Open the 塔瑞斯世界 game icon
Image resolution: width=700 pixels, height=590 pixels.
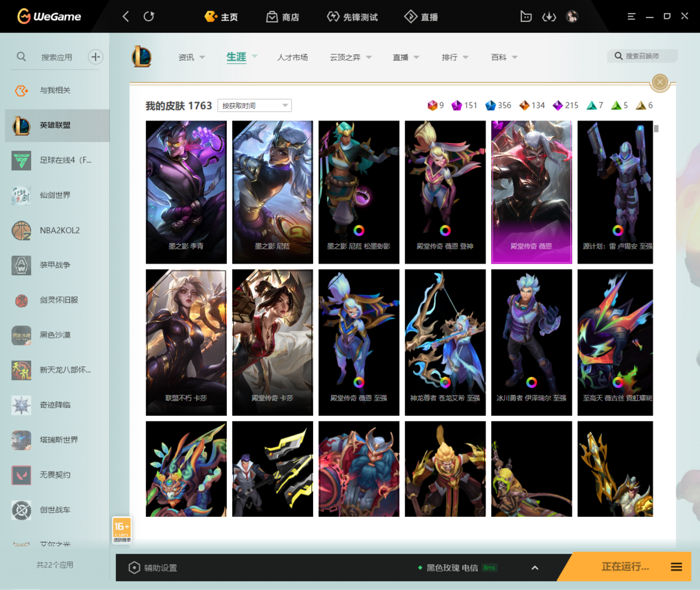(x=21, y=440)
